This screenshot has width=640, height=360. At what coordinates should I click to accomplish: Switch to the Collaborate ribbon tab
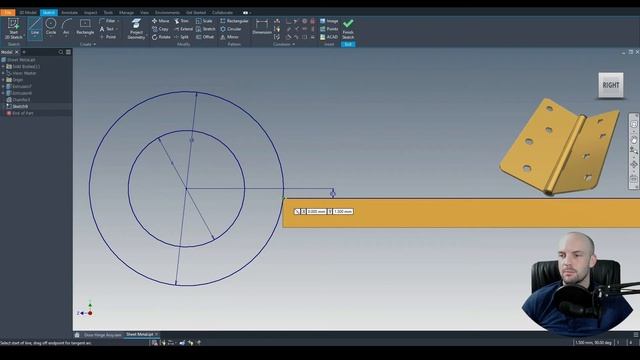222,12
